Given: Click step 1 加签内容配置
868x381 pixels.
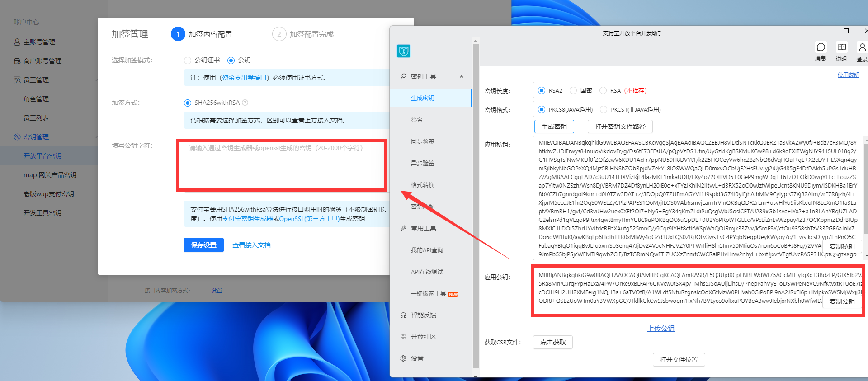Looking at the screenshot, I should click(x=202, y=34).
